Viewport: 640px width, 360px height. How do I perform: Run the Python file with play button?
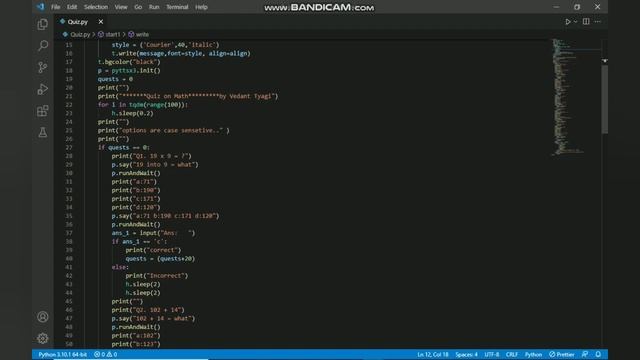point(568,22)
